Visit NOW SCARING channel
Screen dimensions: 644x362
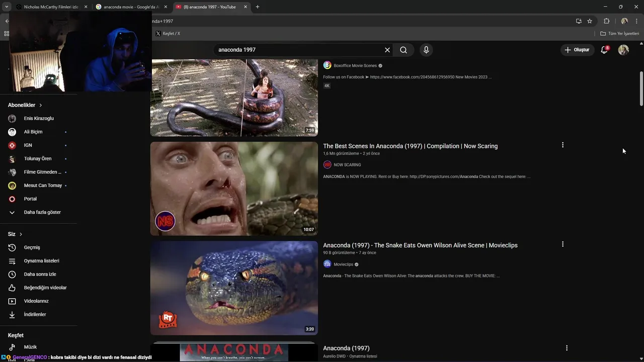click(347, 165)
